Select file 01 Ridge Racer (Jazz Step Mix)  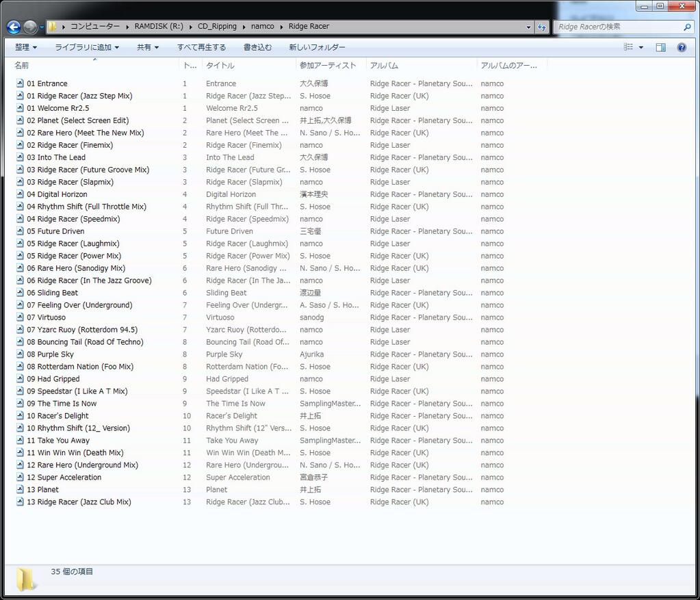(79, 96)
